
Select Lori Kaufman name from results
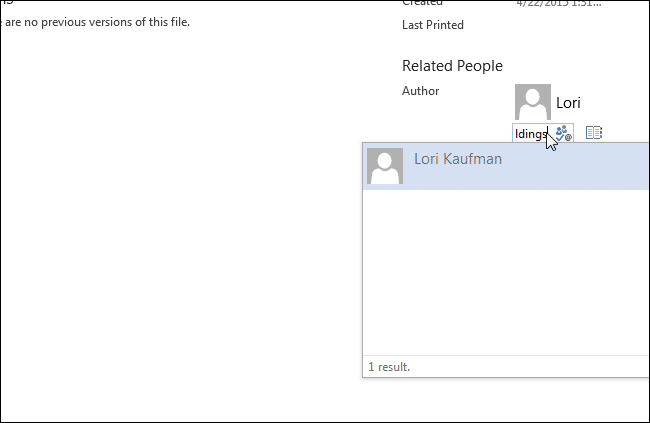[458, 159]
